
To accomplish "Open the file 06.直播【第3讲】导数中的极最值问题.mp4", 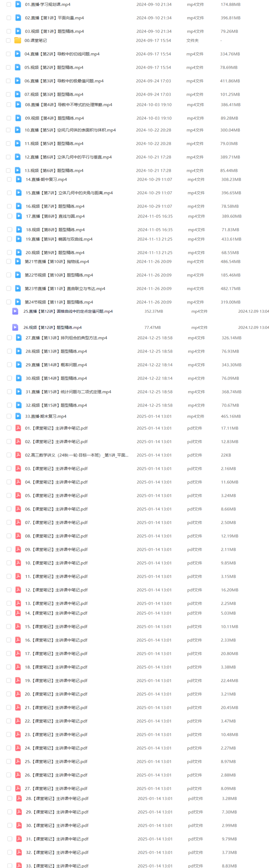I will click(64, 81).
